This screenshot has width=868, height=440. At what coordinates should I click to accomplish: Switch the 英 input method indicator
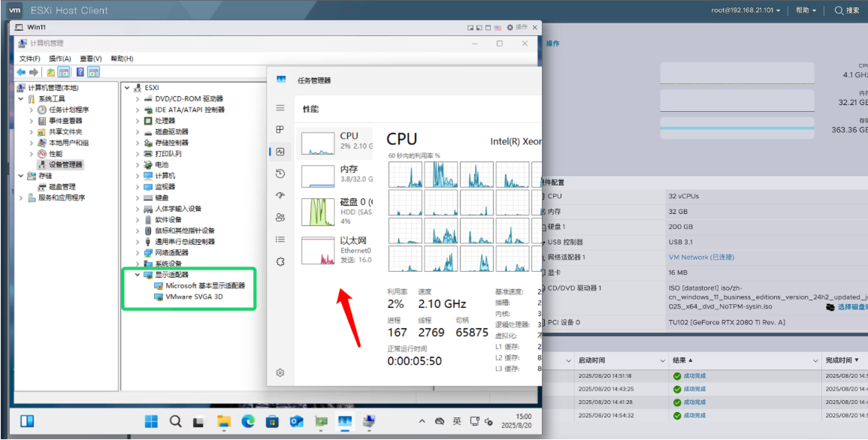[x=457, y=421]
